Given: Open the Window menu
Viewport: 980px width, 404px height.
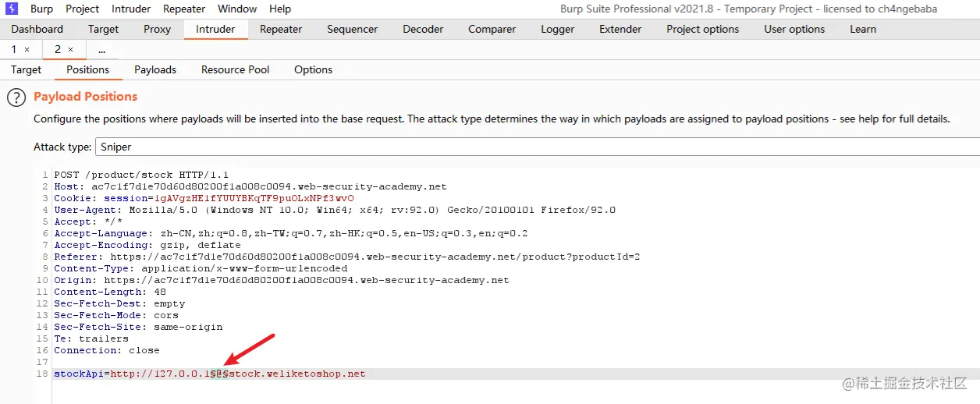Looking at the screenshot, I should (237, 9).
